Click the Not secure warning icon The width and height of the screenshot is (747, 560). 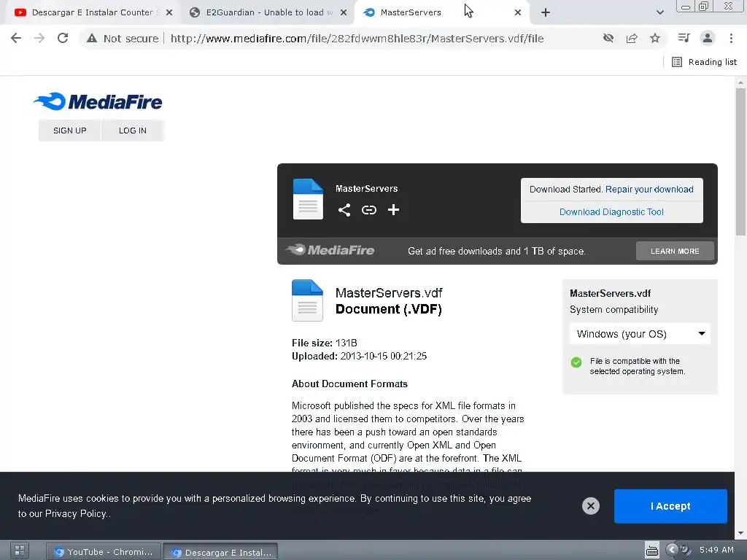point(92,38)
